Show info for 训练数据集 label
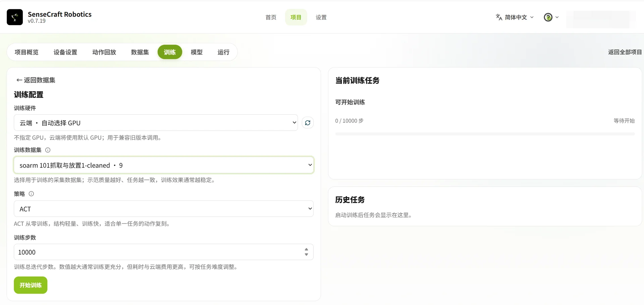Viewport: 644px width, 305px height. click(x=48, y=150)
